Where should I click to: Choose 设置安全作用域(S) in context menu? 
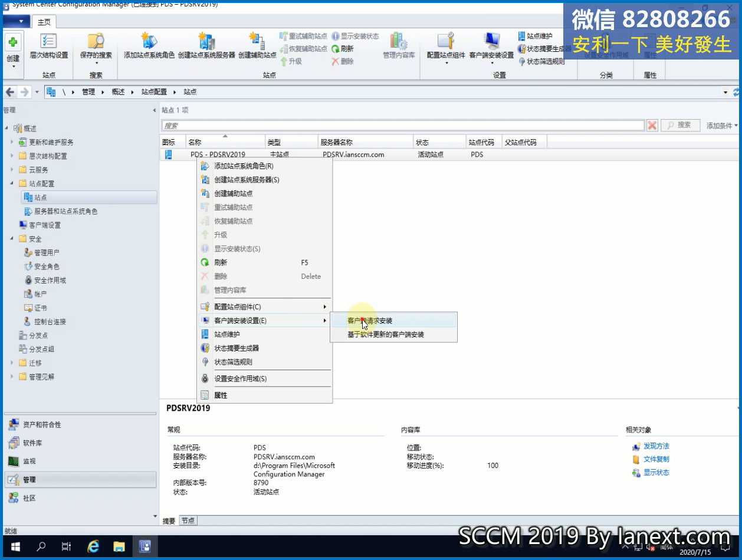[x=264, y=378]
